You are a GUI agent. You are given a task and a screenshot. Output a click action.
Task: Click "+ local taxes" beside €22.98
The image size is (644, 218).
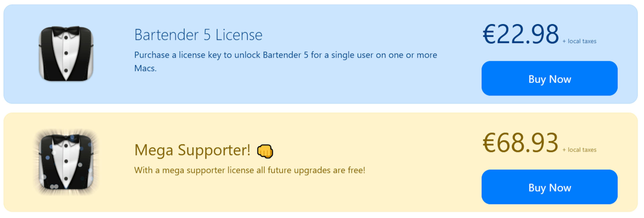[x=579, y=41]
